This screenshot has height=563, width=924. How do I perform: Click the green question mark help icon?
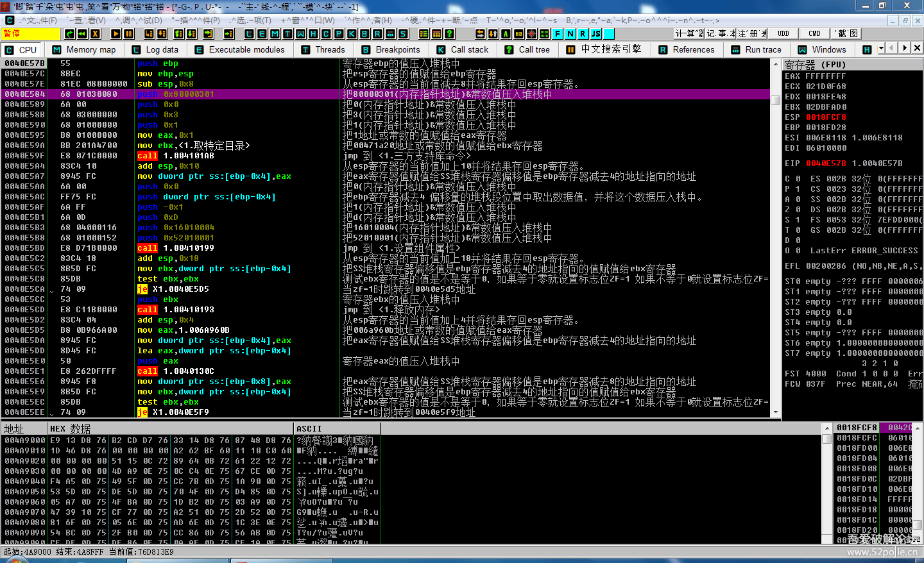click(450, 34)
